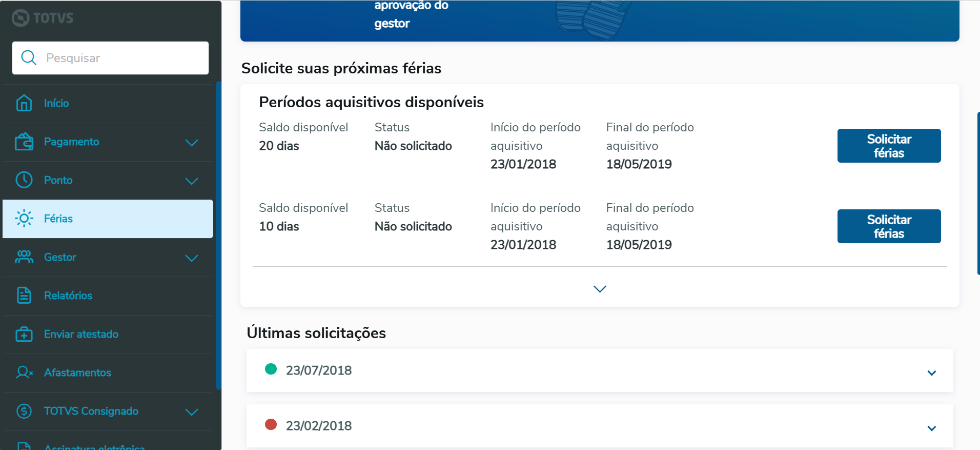Click the Relatórios document icon
Image resolution: width=980 pixels, height=450 pixels.
(x=24, y=296)
